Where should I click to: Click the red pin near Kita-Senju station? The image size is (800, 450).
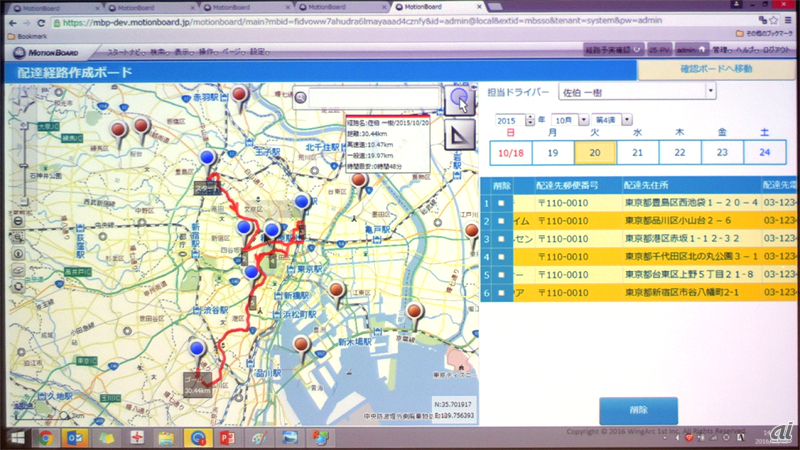358,182
